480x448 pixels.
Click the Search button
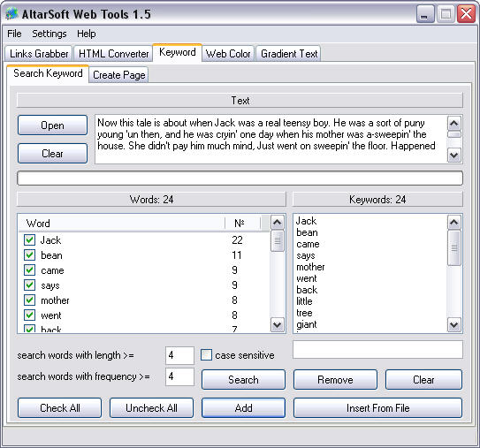(x=243, y=379)
